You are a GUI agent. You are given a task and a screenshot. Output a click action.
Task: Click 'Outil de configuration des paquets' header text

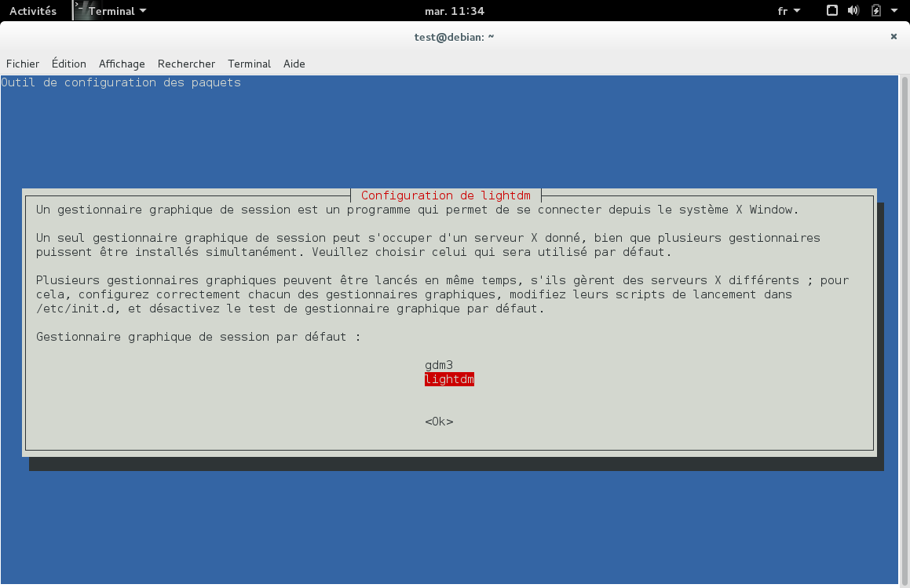(x=121, y=82)
